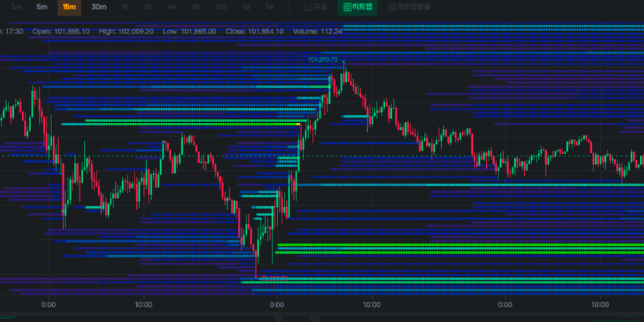
Task: Choose the 2h timeframe
Action: pyautogui.click(x=149, y=7)
